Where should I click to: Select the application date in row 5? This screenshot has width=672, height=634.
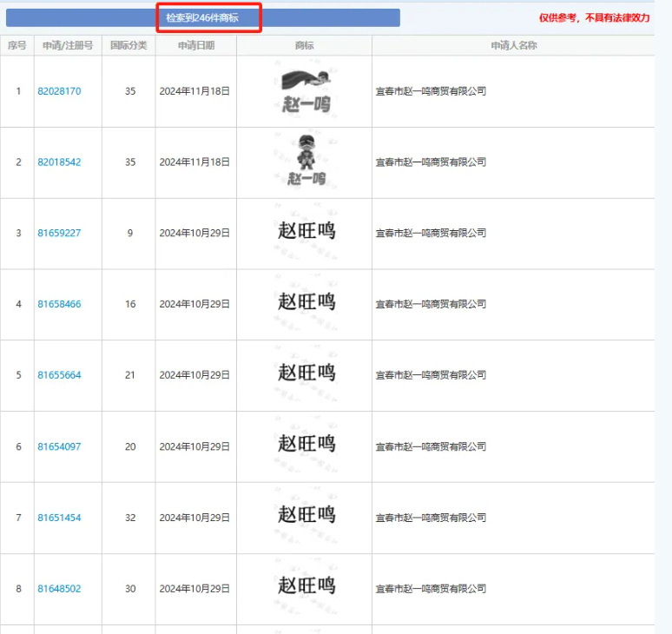point(194,375)
